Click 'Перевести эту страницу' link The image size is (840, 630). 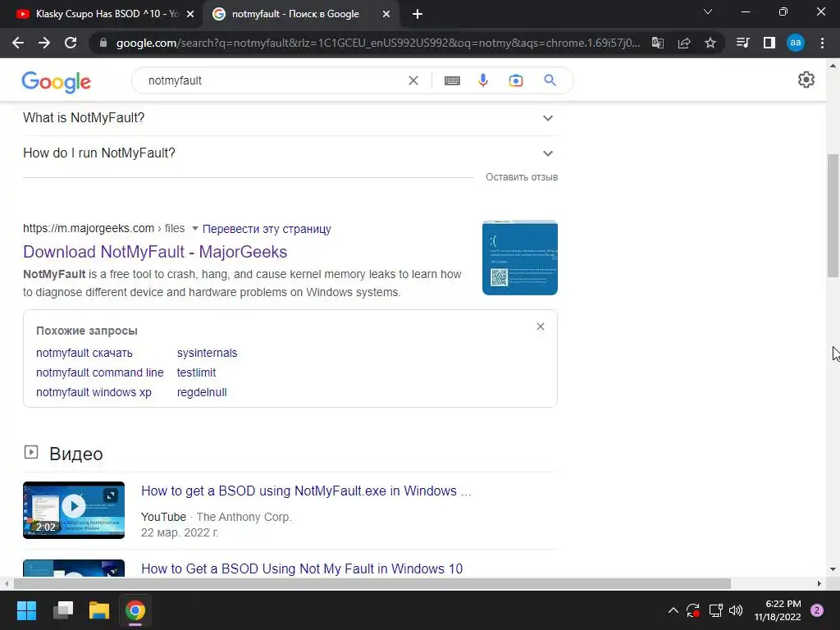(x=267, y=229)
